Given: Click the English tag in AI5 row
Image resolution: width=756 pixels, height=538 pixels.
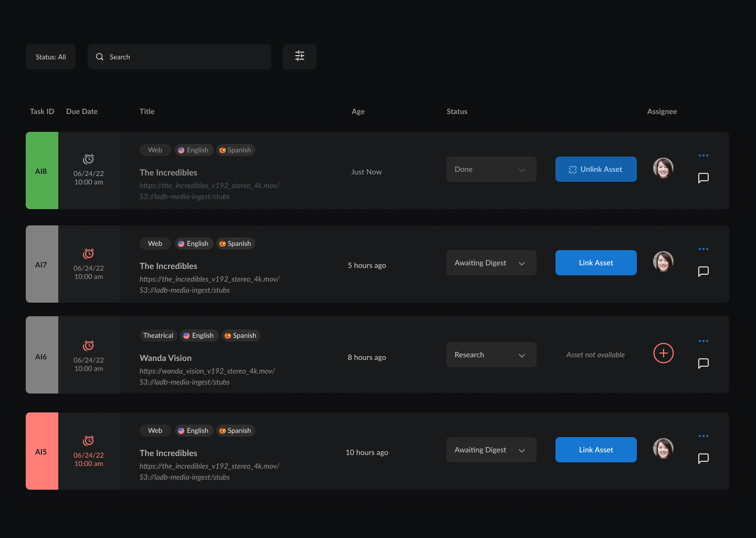Looking at the screenshot, I should point(194,431).
